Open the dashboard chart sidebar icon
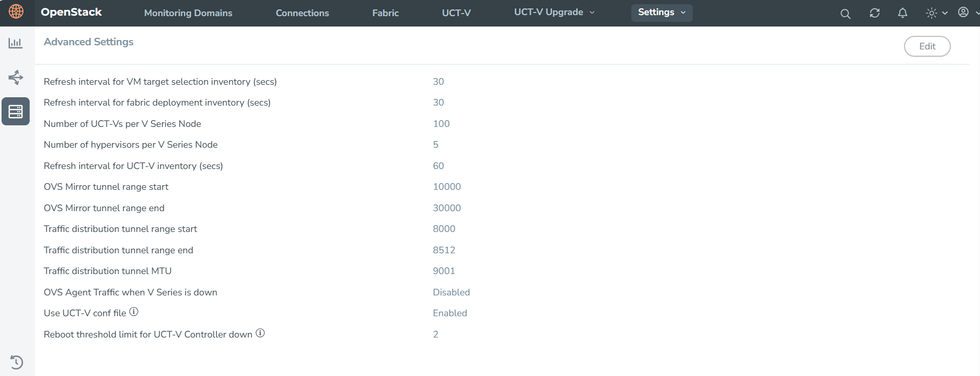Image resolution: width=980 pixels, height=376 pixels. pyautogui.click(x=16, y=43)
